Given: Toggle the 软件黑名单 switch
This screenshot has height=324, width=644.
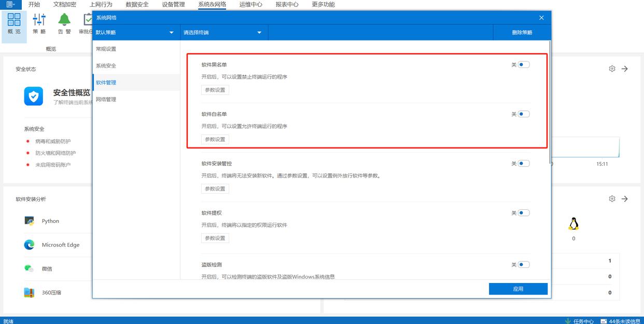Looking at the screenshot, I should point(524,65).
